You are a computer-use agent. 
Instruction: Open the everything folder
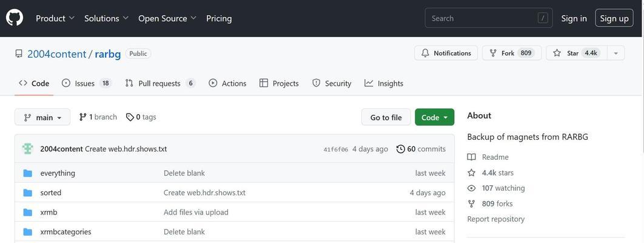(x=58, y=173)
